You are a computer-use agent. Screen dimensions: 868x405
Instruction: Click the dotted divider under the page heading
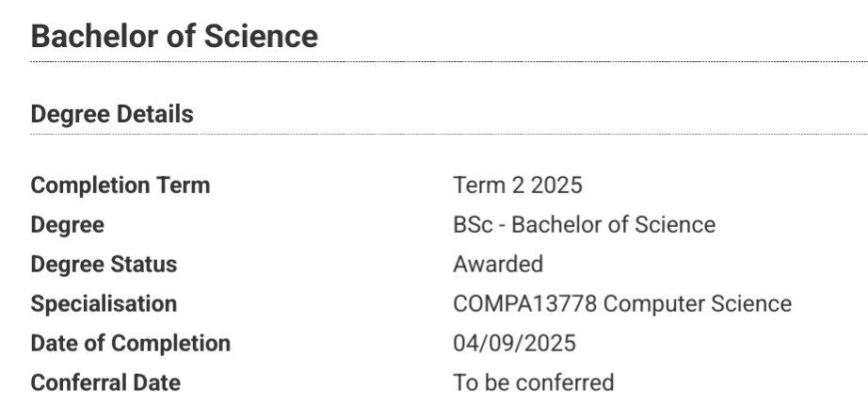[448, 61]
